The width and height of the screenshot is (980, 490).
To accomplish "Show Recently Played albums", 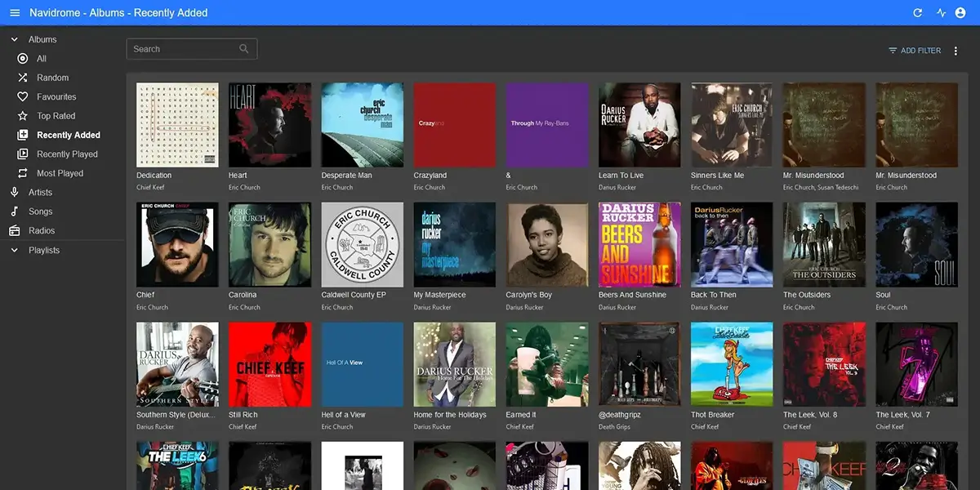I will (67, 154).
